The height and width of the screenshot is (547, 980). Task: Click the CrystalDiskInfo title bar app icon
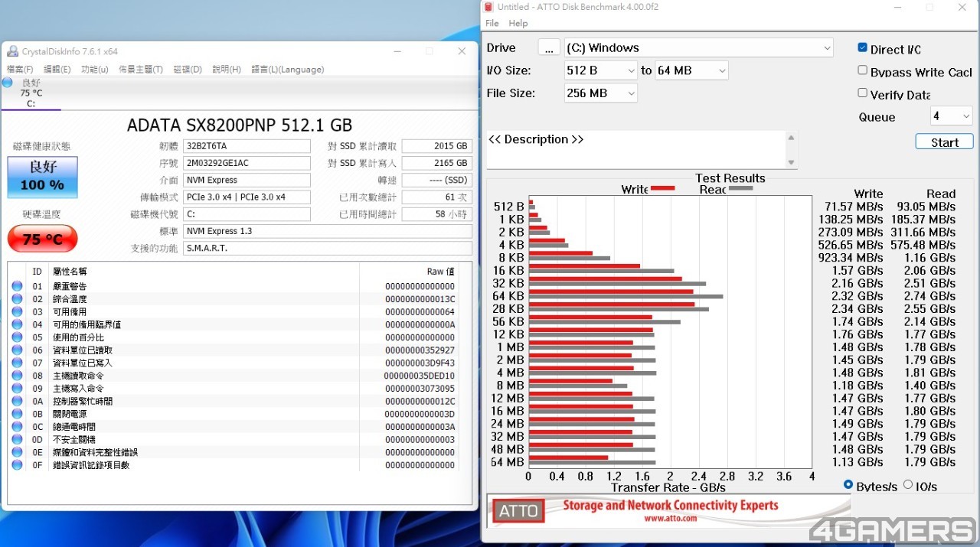click(x=12, y=51)
